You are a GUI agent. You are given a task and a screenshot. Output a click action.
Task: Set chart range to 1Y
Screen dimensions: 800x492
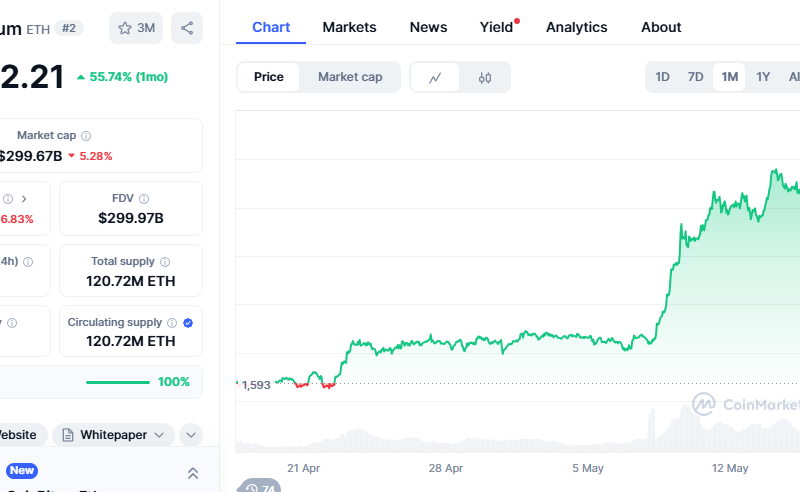coord(763,77)
